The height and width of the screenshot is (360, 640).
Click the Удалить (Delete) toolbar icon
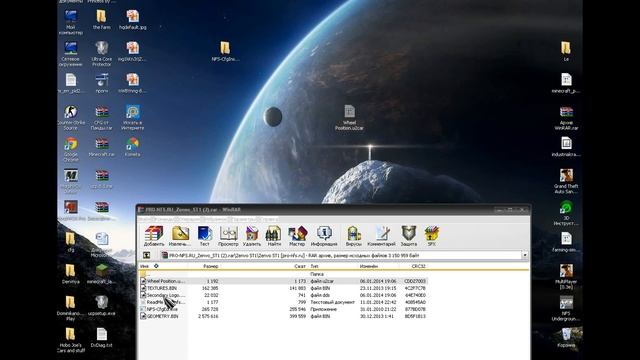252,236
